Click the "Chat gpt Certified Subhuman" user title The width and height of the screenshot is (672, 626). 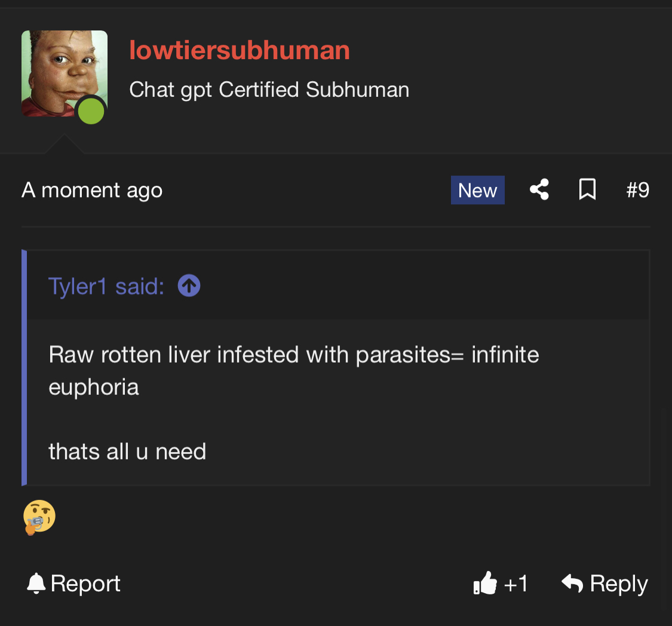click(269, 90)
